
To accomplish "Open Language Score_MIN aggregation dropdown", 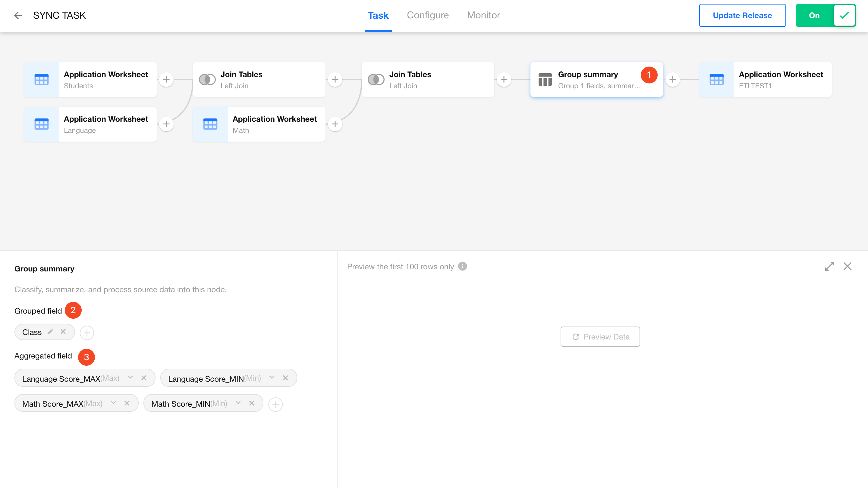I will point(272,378).
